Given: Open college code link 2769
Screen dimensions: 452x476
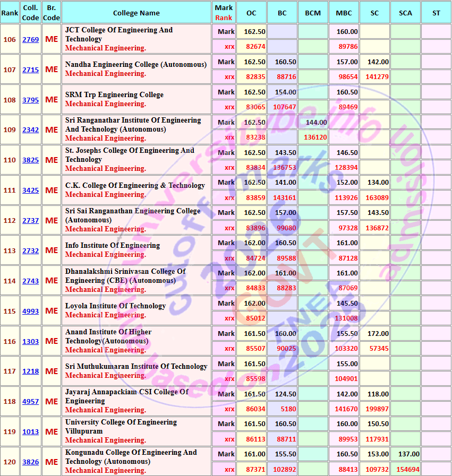Looking at the screenshot, I should (x=31, y=39).
